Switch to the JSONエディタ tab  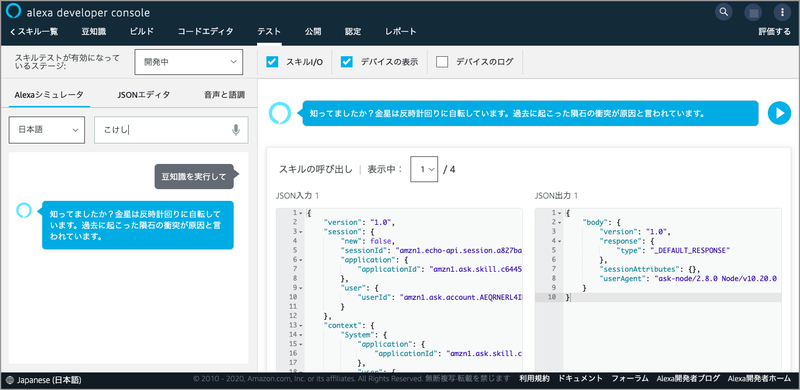pyautogui.click(x=143, y=94)
